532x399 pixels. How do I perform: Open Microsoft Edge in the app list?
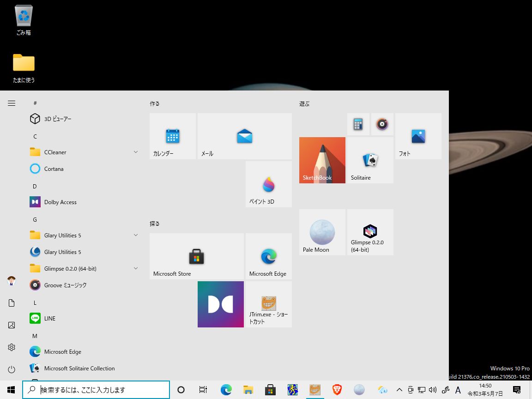(85, 351)
